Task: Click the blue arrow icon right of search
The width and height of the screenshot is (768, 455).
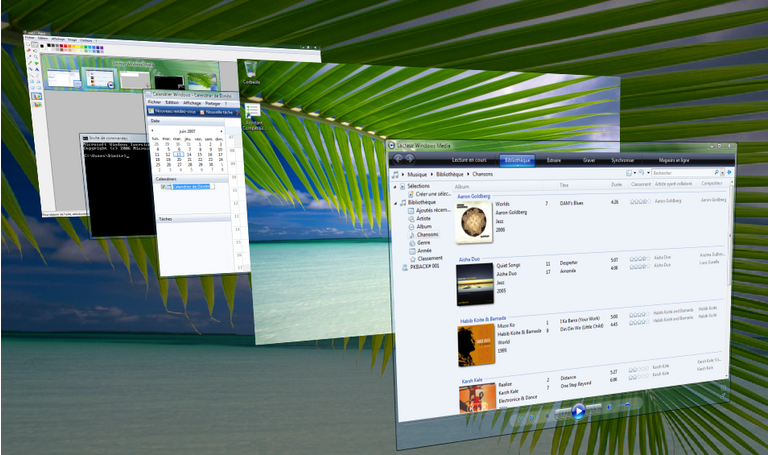Action: [x=729, y=172]
